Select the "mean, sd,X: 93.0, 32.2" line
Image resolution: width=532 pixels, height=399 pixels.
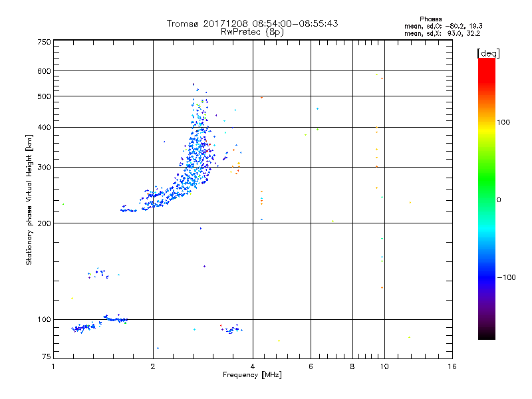442,34
